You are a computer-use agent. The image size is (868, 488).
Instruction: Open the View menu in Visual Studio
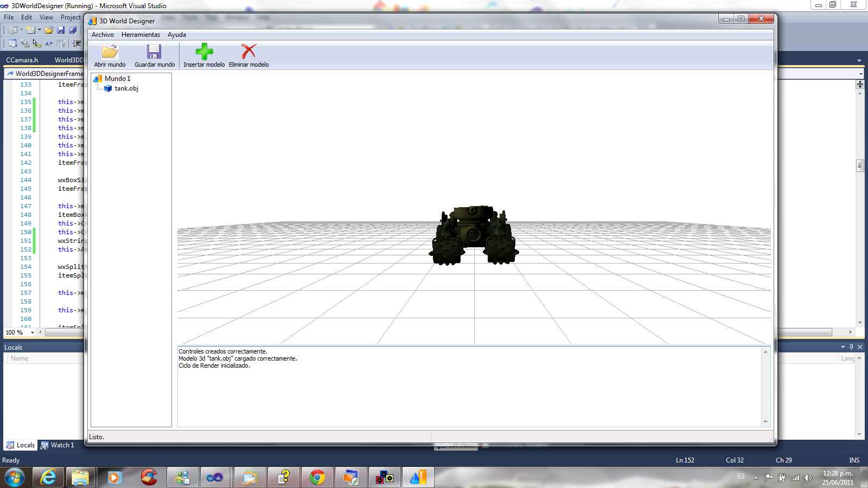(46, 17)
